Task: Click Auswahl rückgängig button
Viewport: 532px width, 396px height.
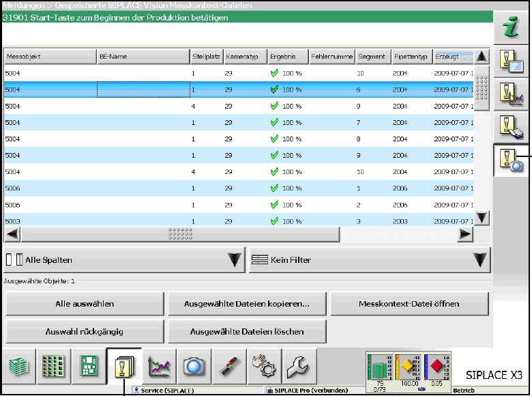Action: [85, 332]
